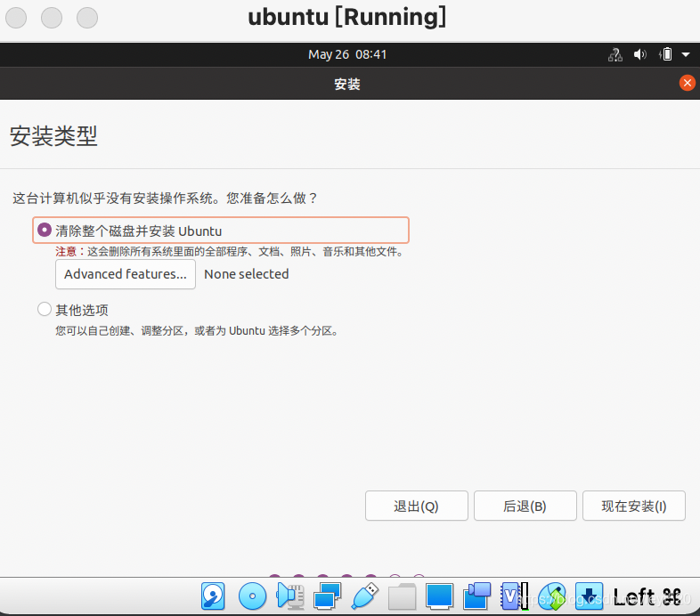Click the mouse integration status icon
The image size is (700, 616).
(552, 596)
